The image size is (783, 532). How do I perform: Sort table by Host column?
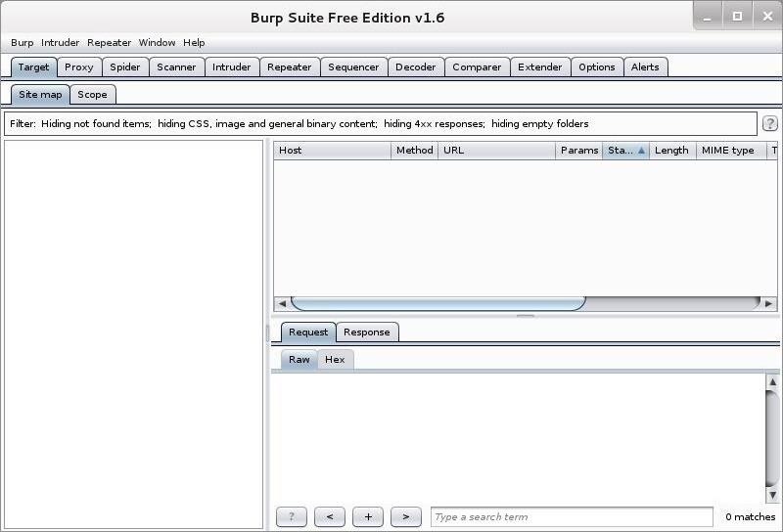[332, 151]
